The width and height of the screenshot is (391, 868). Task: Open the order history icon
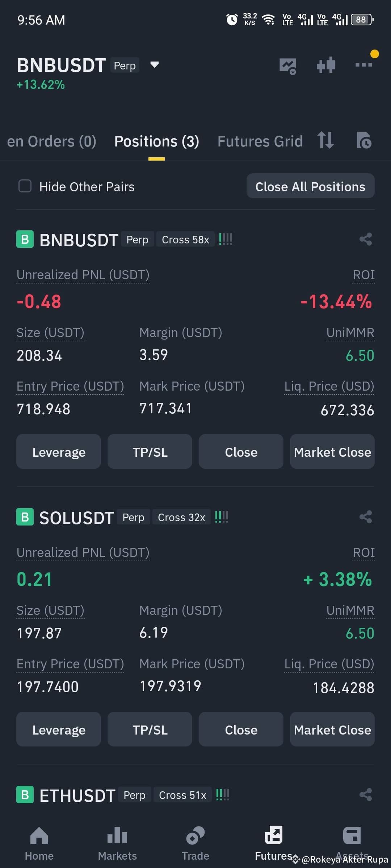click(364, 140)
